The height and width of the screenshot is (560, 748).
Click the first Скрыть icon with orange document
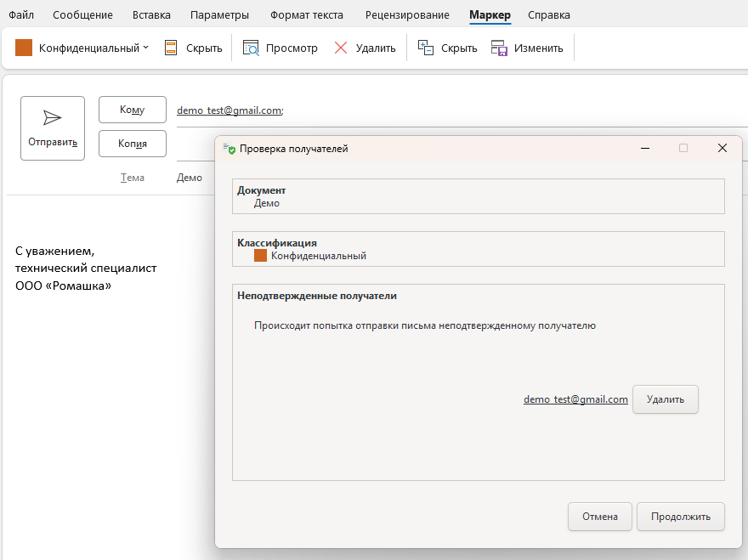[172, 48]
